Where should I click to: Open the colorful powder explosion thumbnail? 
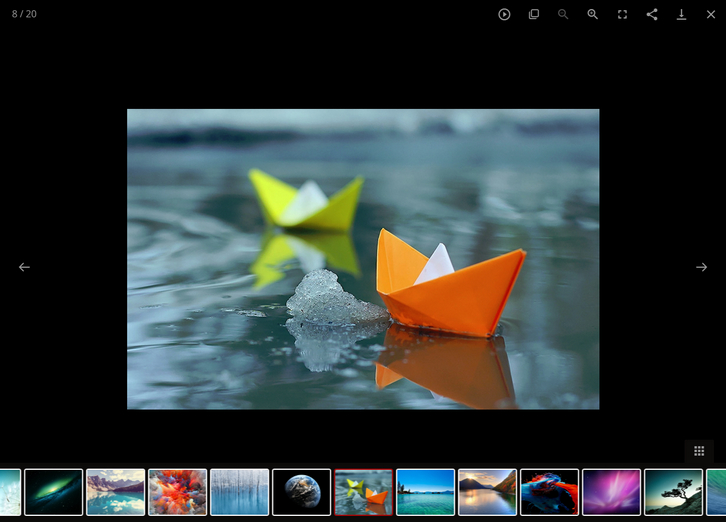tap(177, 492)
